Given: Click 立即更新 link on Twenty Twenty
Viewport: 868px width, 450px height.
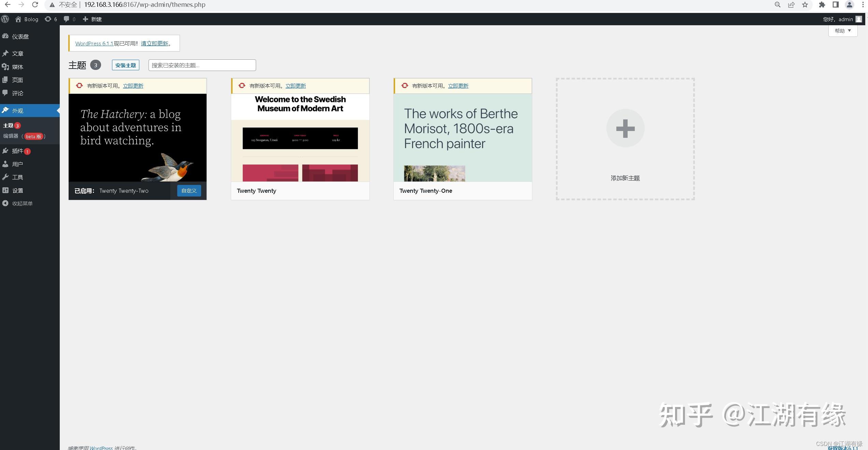Looking at the screenshot, I should click(x=295, y=86).
